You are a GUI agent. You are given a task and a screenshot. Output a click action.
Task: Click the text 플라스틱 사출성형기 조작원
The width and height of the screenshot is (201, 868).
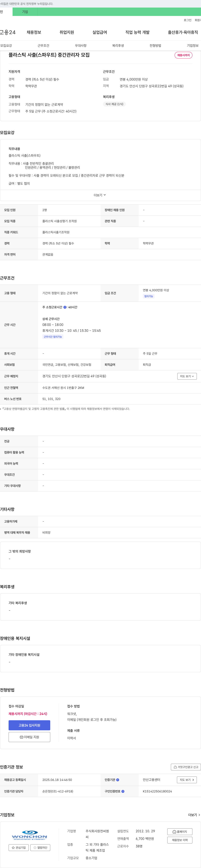coord(59,221)
